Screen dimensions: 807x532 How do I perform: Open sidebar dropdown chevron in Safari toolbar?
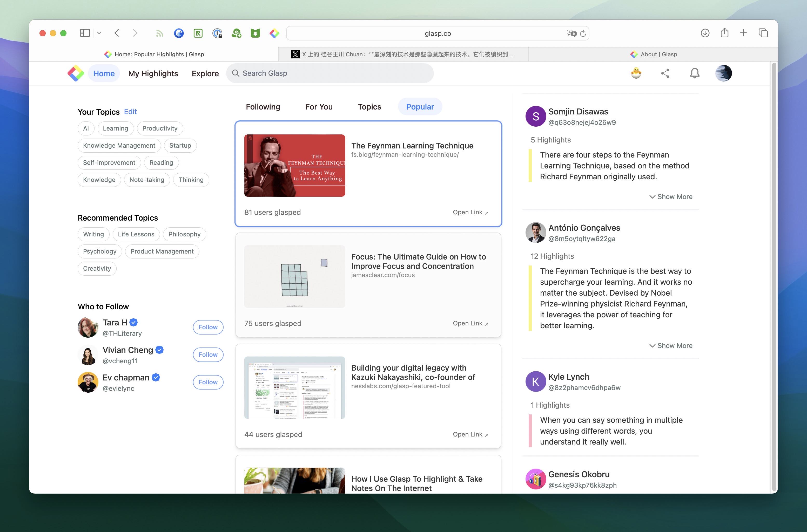[x=99, y=33]
